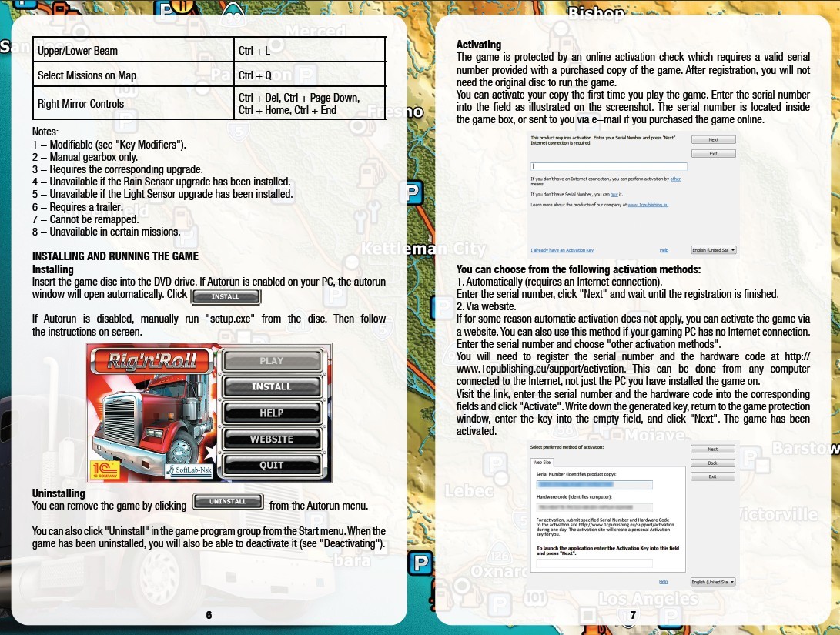Click the 'Right Mirror Controls' cell
Image resolution: width=840 pixels, height=635 pixels.
click(x=133, y=103)
